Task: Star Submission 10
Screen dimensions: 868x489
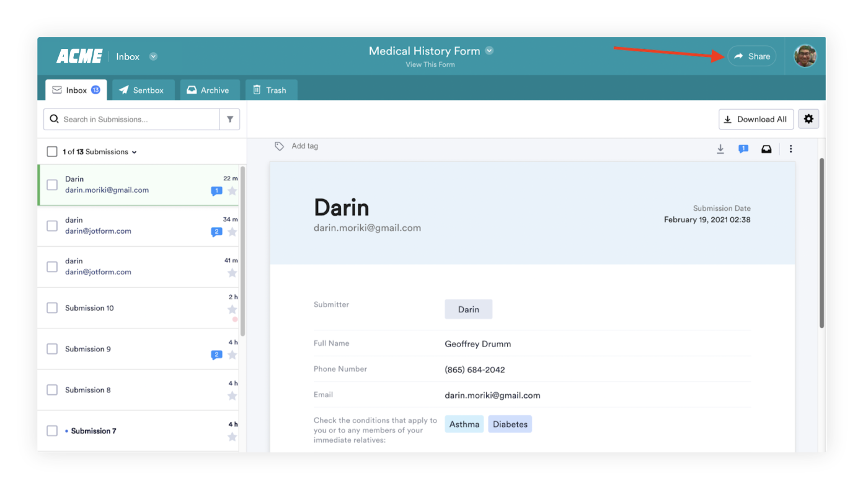Action: (x=232, y=309)
